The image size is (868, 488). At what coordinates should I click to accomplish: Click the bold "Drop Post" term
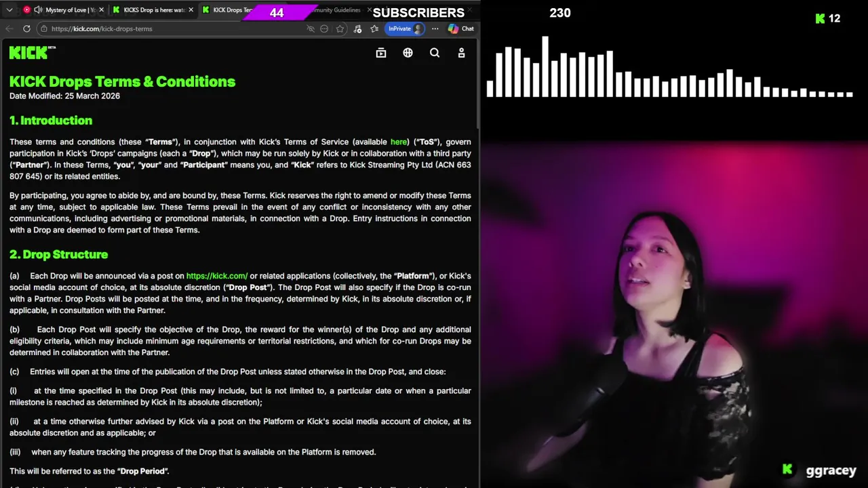tap(247, 287)
